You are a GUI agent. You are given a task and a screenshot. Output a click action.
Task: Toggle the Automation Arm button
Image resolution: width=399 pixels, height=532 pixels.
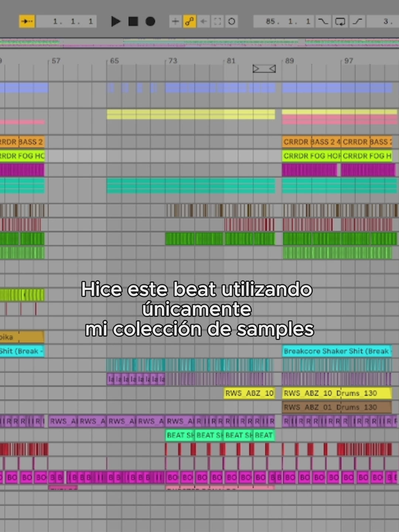pos(190,21)
